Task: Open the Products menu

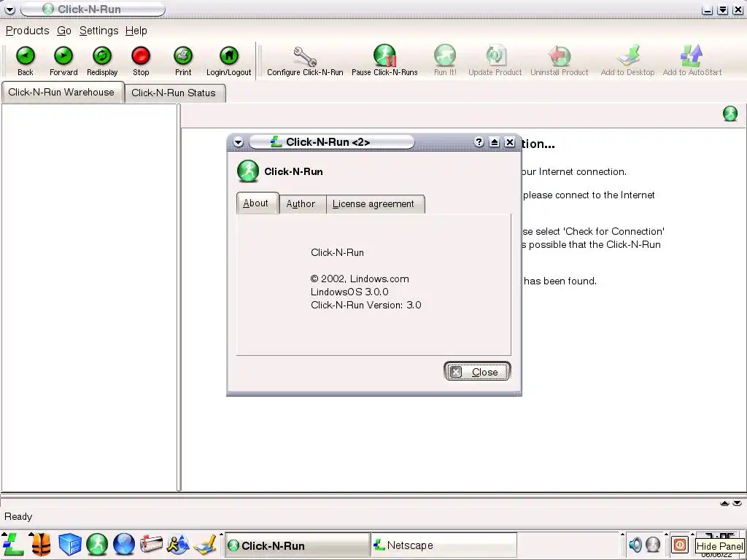Action: tap(27, 31)
